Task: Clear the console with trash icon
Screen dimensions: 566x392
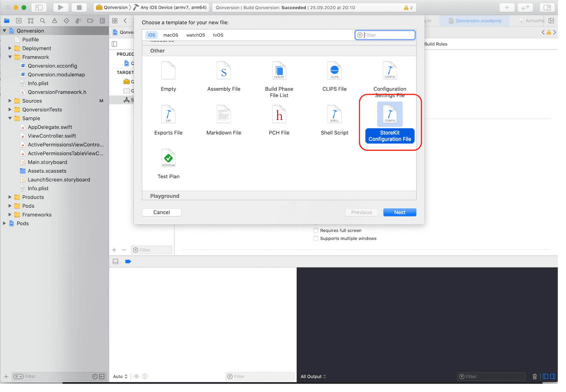Action: coord(535,376)
